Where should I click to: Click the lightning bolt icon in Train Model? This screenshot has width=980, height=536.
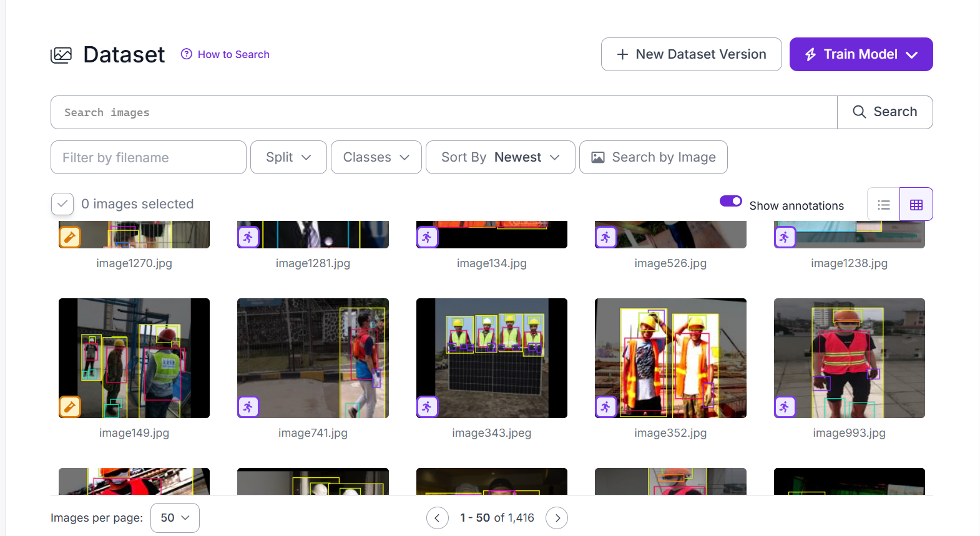[810, 54]
